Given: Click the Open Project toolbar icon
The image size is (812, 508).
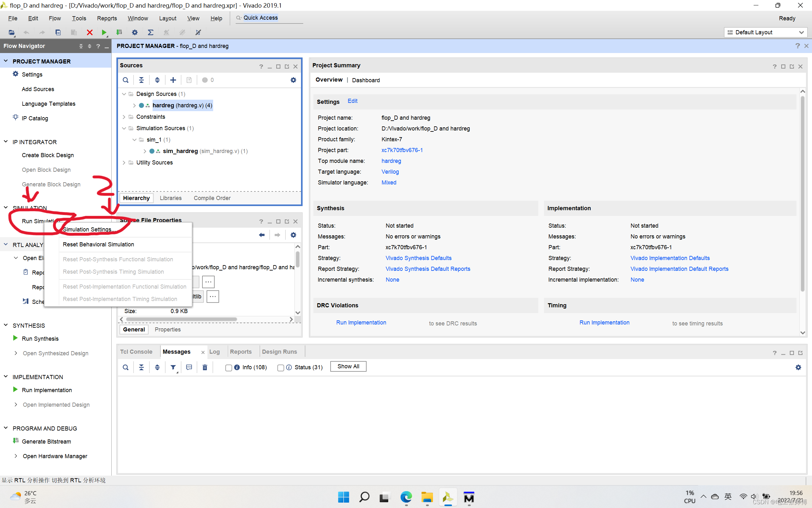Looking at the screenshot, I should [11, 32].
